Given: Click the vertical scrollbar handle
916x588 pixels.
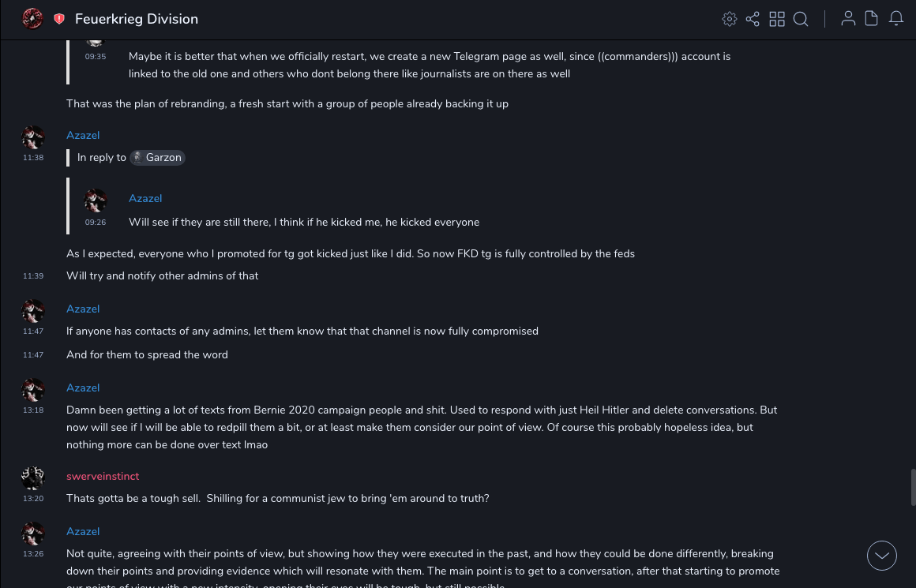Looking at the screenshot, I should coord(913,487).
